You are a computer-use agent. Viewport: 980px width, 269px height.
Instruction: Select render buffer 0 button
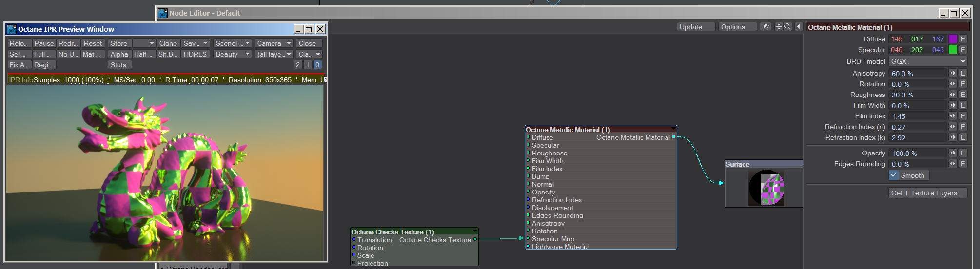[x=317, y=65]
